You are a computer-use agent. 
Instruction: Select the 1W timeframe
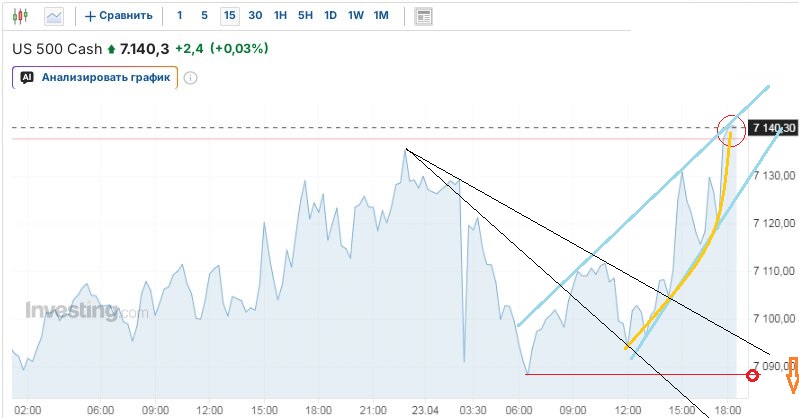point(355,16)
